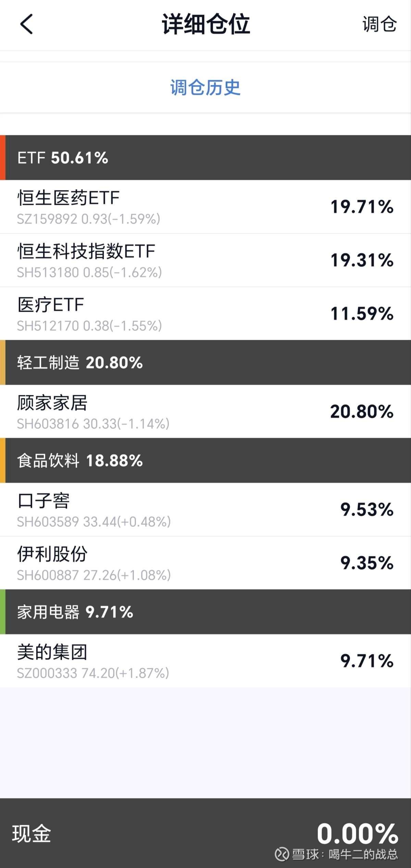Viewport: 411px width, 868px height.
Task: Select the 食品饮料 18.88% category header
Action: tap(206, 460)
